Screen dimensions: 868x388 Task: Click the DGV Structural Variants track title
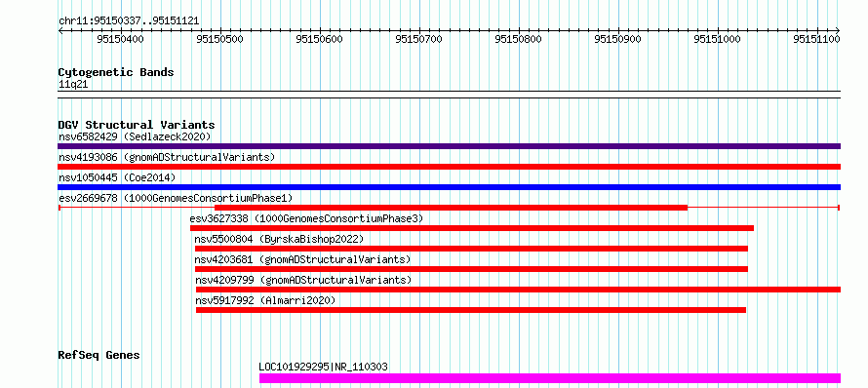click(x=137, y=125)
